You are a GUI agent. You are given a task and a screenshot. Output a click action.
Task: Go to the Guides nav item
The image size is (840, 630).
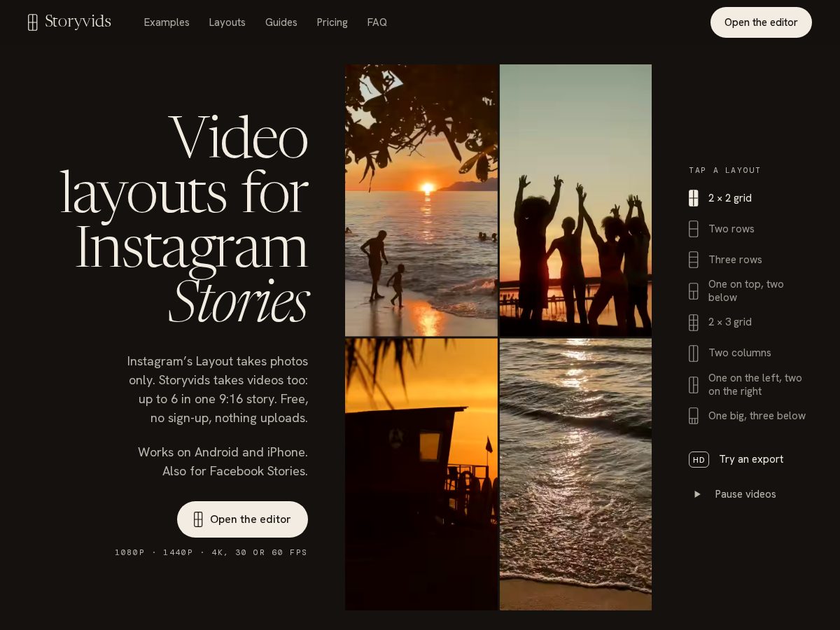click(x=281, y=22)
